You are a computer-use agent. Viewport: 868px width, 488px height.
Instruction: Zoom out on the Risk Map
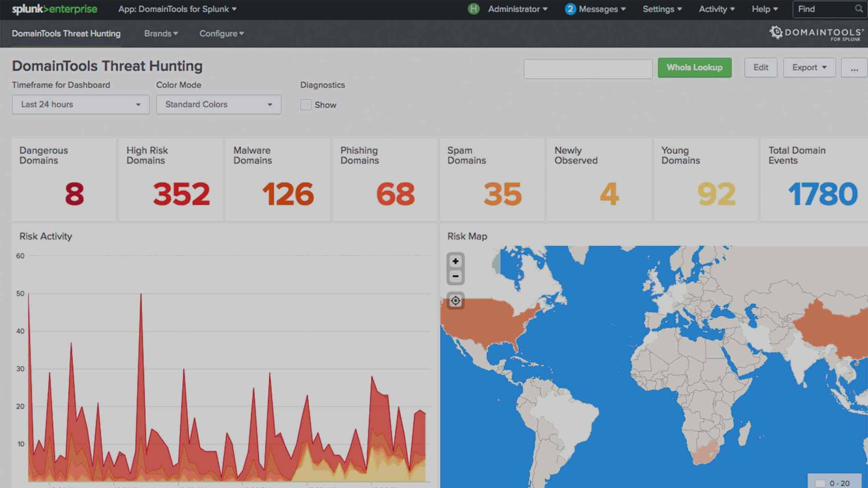point(455,276)
